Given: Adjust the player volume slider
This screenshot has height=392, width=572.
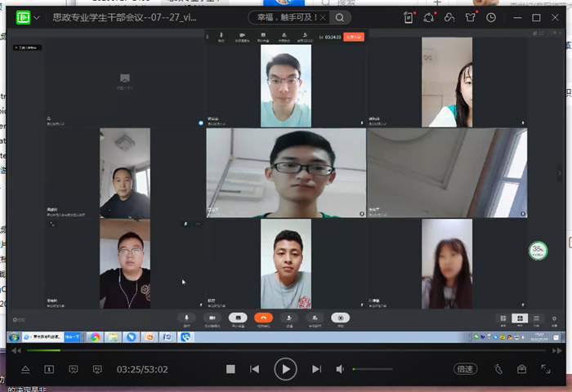Looking at the screenshot, I should pos(372,369).
